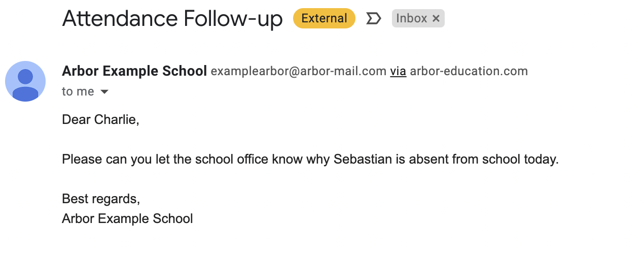Click "Please" at the start of the request
644x254 pixels.
[x=78, y=160]
